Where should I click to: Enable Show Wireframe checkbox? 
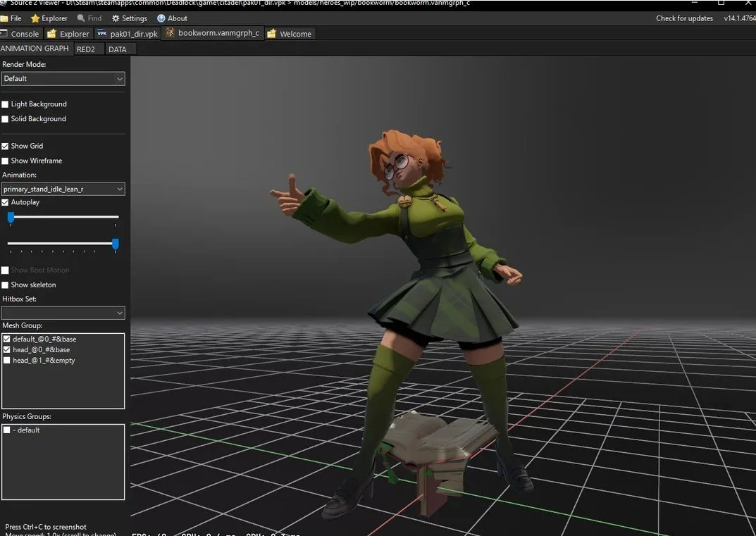[x=5, y=161]
